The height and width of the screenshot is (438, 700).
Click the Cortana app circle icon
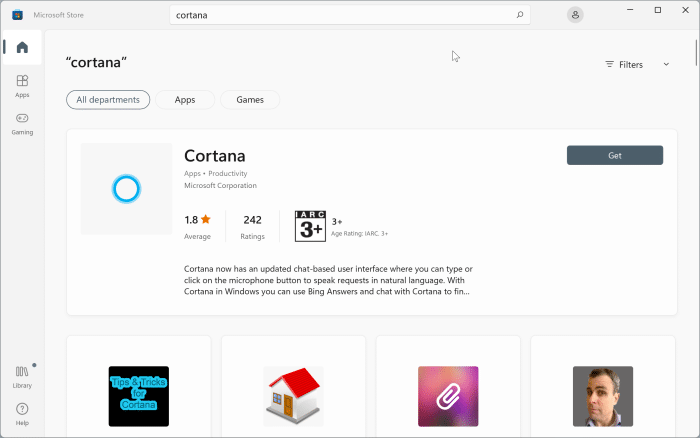tap(126, 189)
